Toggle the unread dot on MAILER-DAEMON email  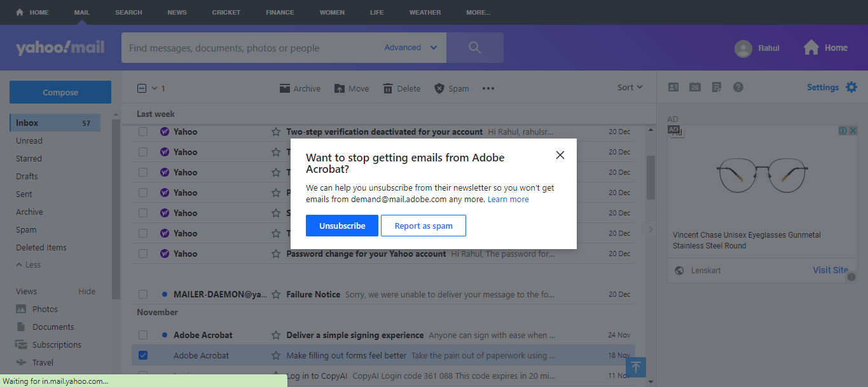(164, 294)
